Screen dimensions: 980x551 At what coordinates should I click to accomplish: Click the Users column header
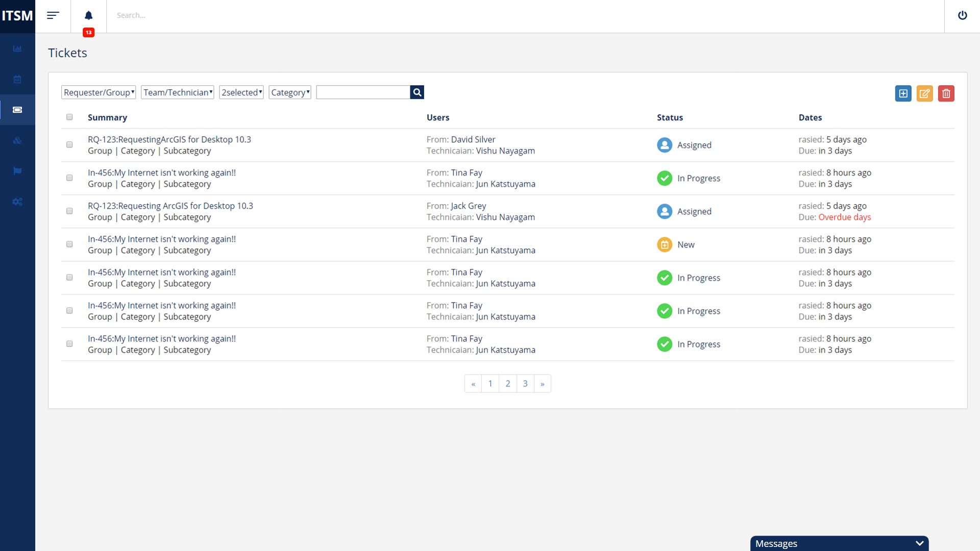coord(438,117)
